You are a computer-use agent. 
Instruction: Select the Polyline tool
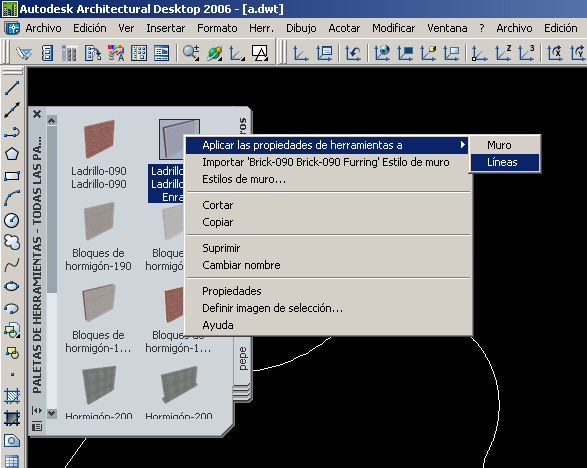(12, 132)
